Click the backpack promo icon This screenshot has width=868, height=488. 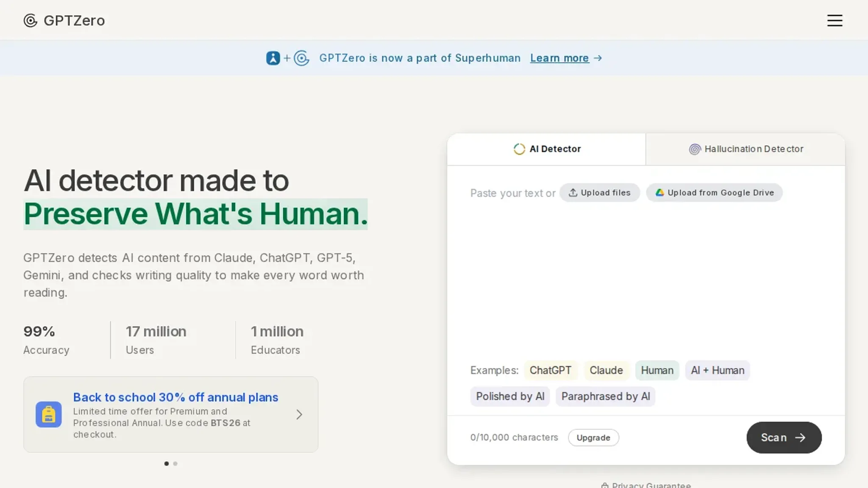(48, 414)
